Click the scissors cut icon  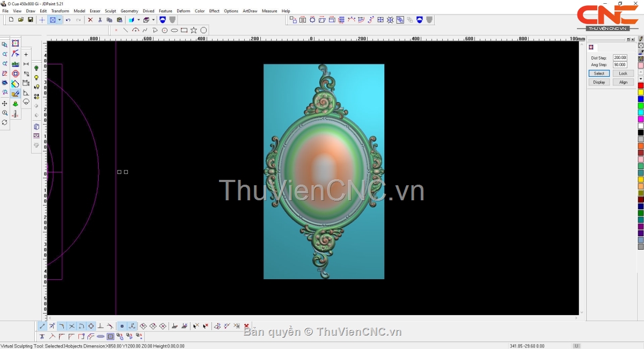point(100,20)
